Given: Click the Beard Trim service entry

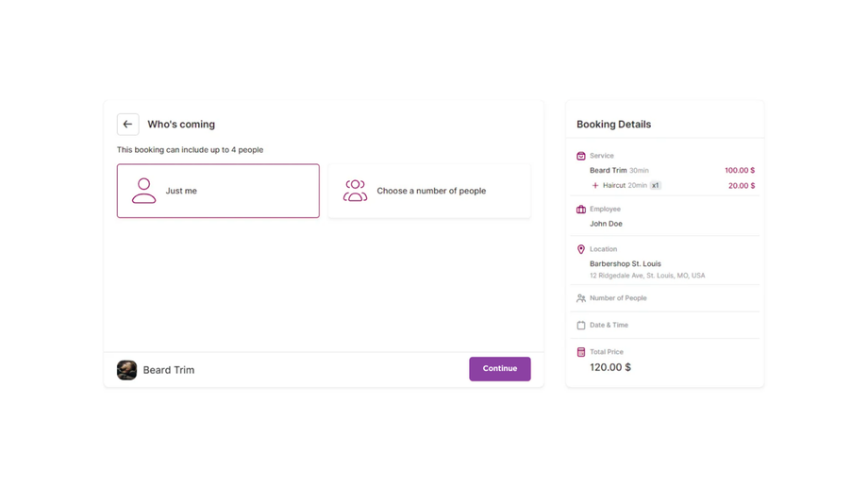Looking at the screenshot, I should coord(609,171).
